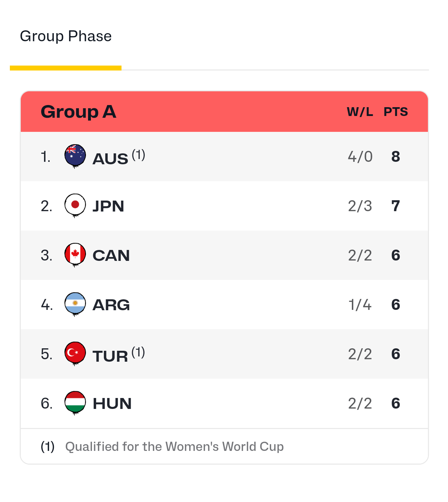Open the HUN team entry

pyautogui.click(x=112, y=404)
